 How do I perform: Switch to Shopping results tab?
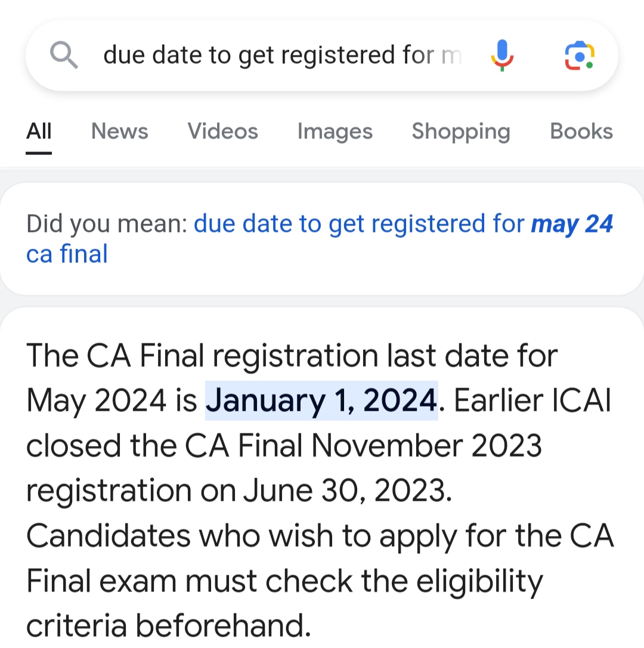click(x=460, y=131)
